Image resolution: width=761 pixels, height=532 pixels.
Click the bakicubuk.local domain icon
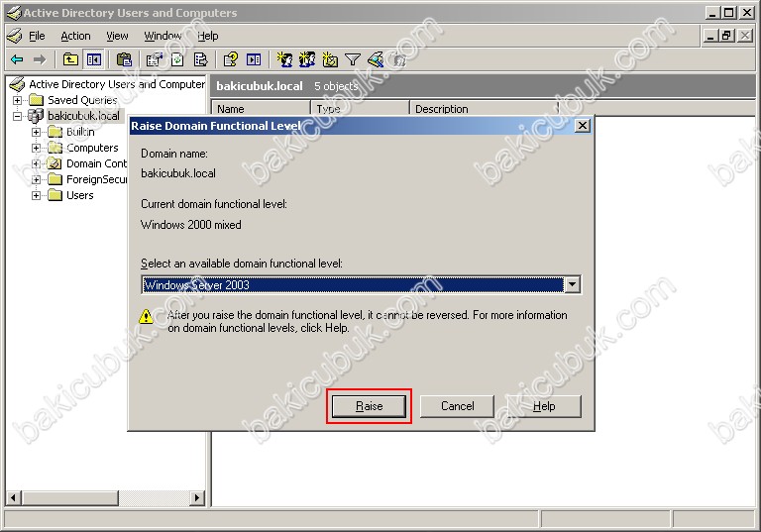pyautogui.click(x=36, y=116)
